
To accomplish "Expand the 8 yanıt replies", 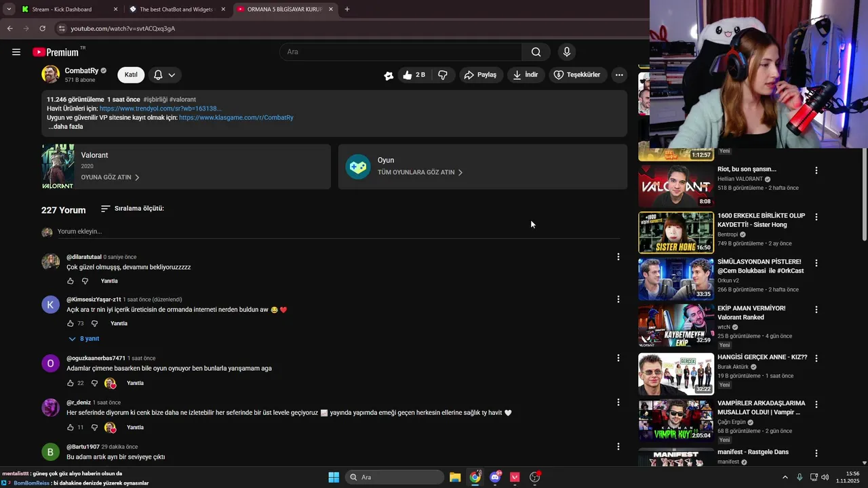I will 84,339.
